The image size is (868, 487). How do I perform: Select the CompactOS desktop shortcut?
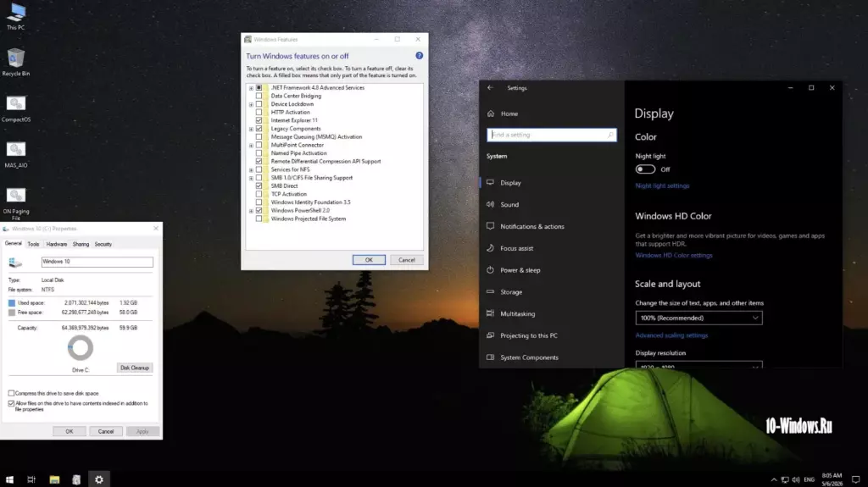tap(15, 108)
